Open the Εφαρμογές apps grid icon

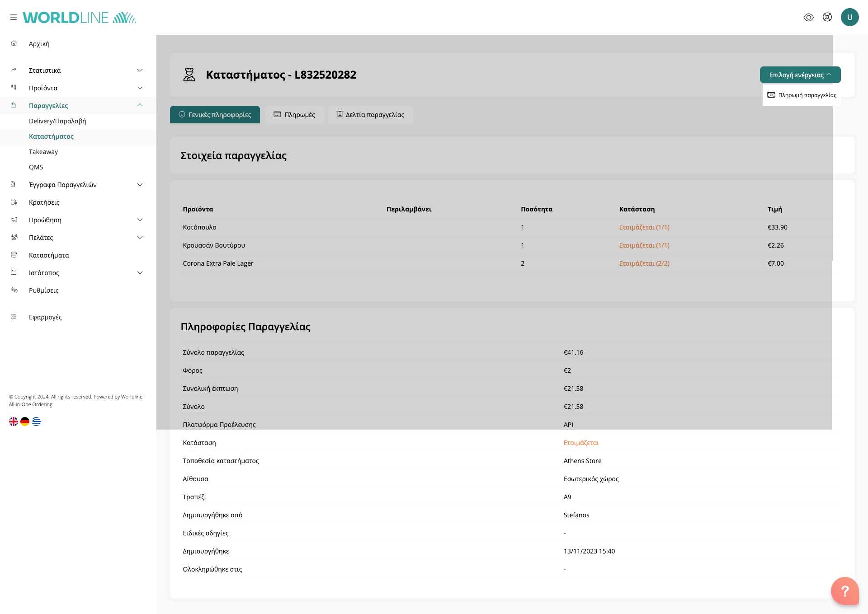pyautogui.click(x=14, y=317)
